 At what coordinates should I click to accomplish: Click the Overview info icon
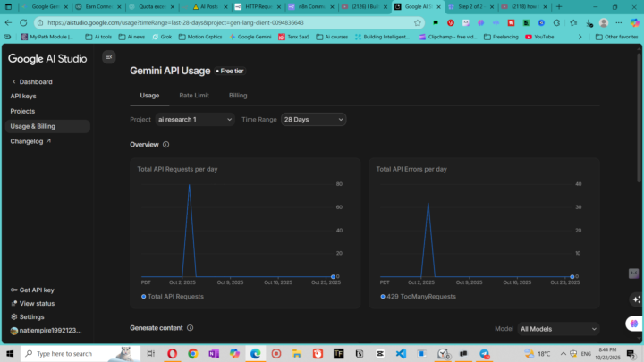tap(166, 144)
